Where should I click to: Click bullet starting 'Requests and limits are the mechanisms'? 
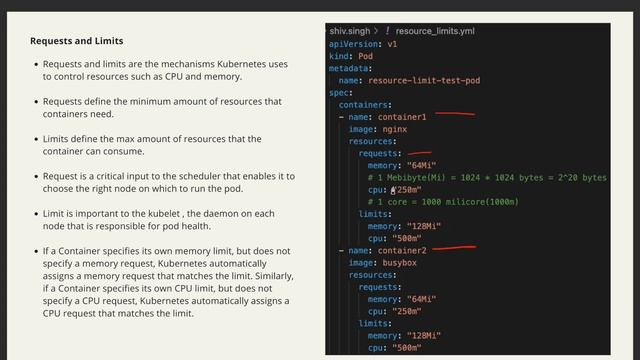pos(165,70)
